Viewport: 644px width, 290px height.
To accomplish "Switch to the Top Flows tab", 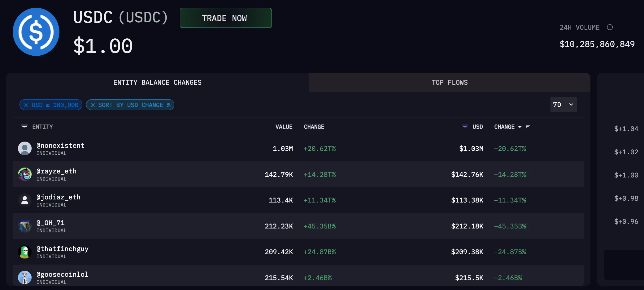I will coord(450,83).
